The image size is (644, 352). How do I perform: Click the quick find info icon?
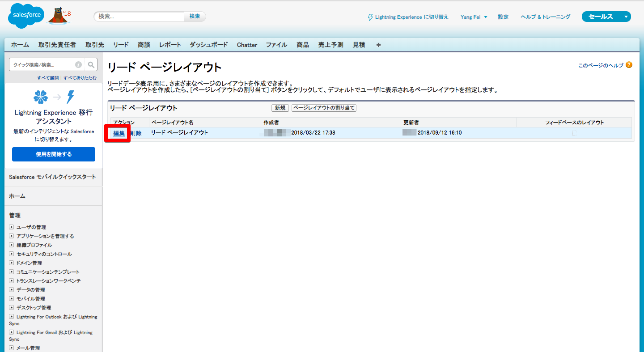pyautogui.click(x=79, y=65)
